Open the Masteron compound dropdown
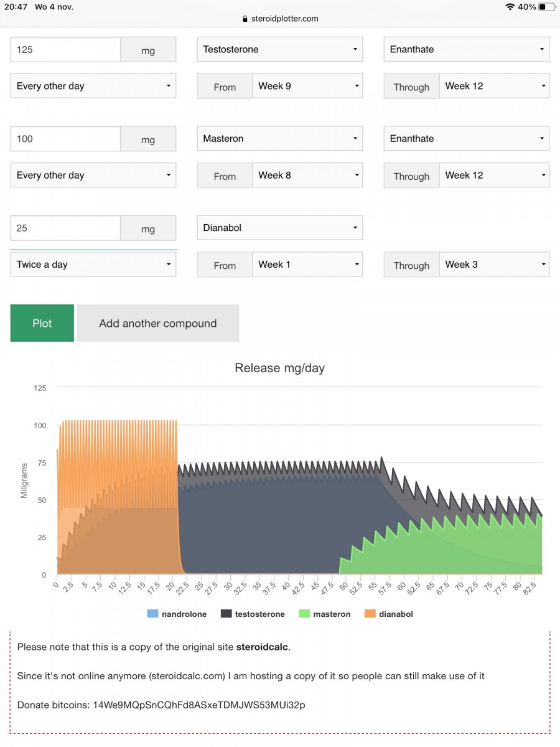560x747 pixels. point(280,138)
